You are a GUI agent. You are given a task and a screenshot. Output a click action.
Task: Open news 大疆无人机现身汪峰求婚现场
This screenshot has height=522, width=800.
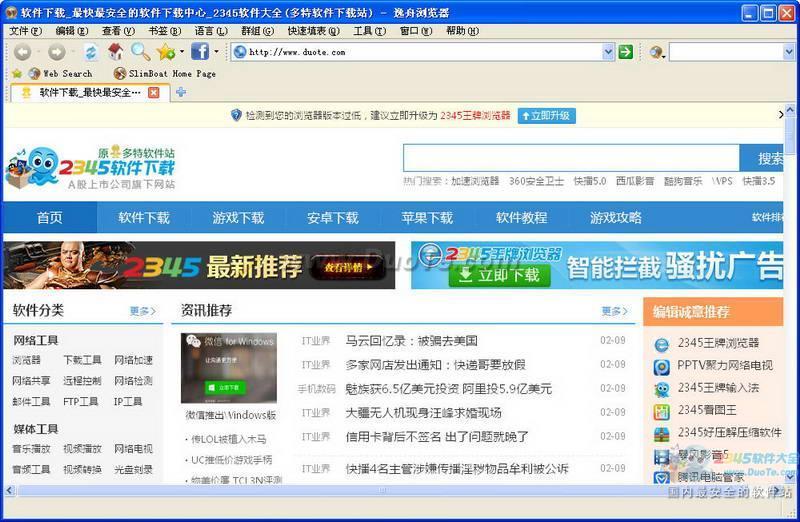coord(423,413)
